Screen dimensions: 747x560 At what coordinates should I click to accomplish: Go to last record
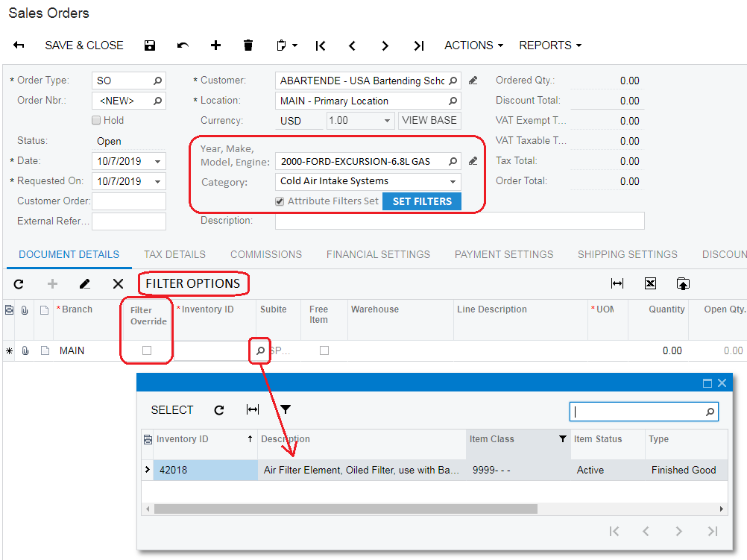coord(418,45)
